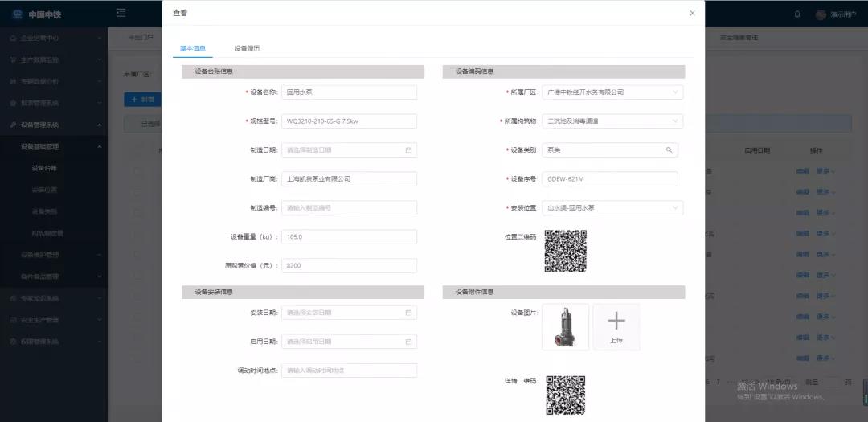
Task: Click the notification bell icon in header
Action: pos(797,14)
